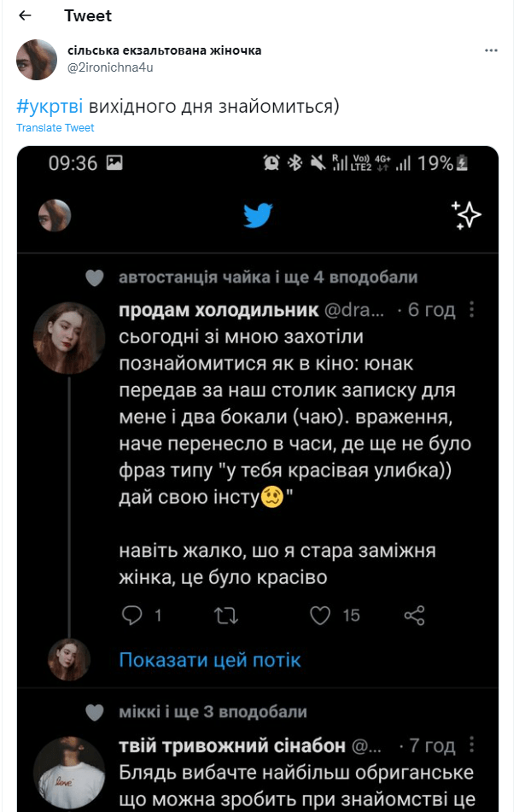Viewport: 525px width, 812px height.
Task: Click the @2ironichna4u handle
Action: 110,67
